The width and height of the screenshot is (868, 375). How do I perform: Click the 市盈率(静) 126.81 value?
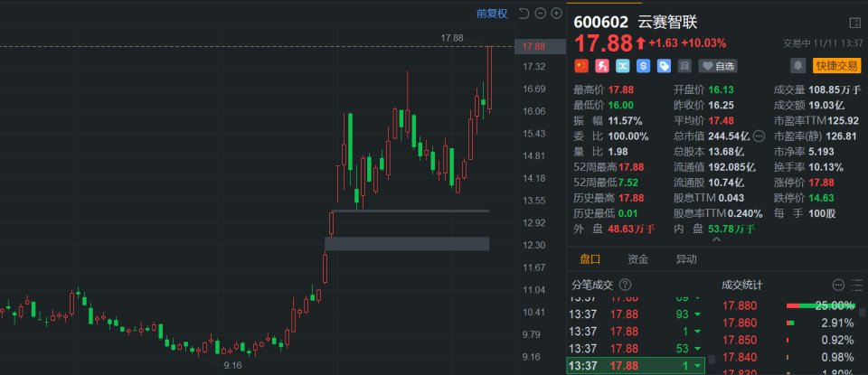(x=842, y=136)
